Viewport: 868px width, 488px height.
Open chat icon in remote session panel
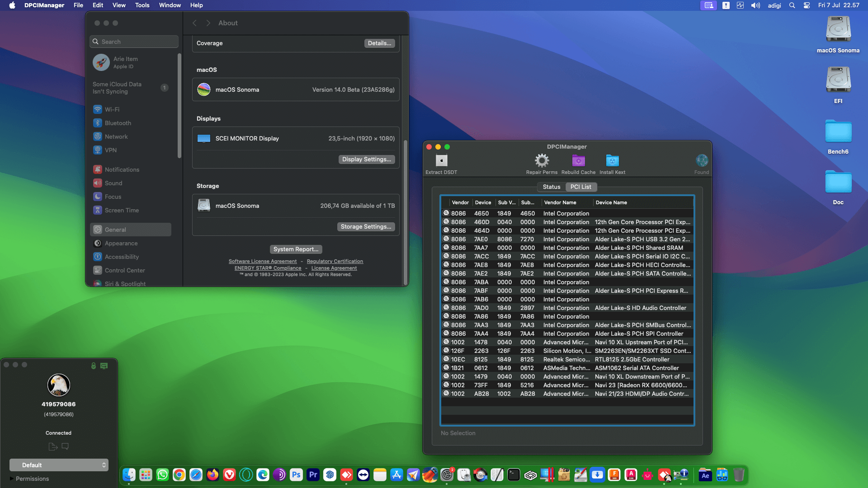pos(65,446)
